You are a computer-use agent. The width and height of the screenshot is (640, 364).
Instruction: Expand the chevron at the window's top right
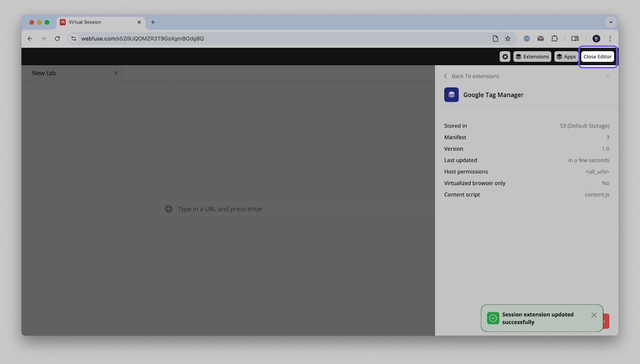(x=610, y=22)
